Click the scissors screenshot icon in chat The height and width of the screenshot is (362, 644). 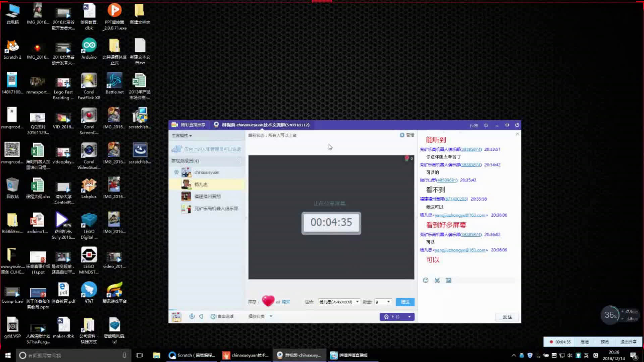coord(437,280)
